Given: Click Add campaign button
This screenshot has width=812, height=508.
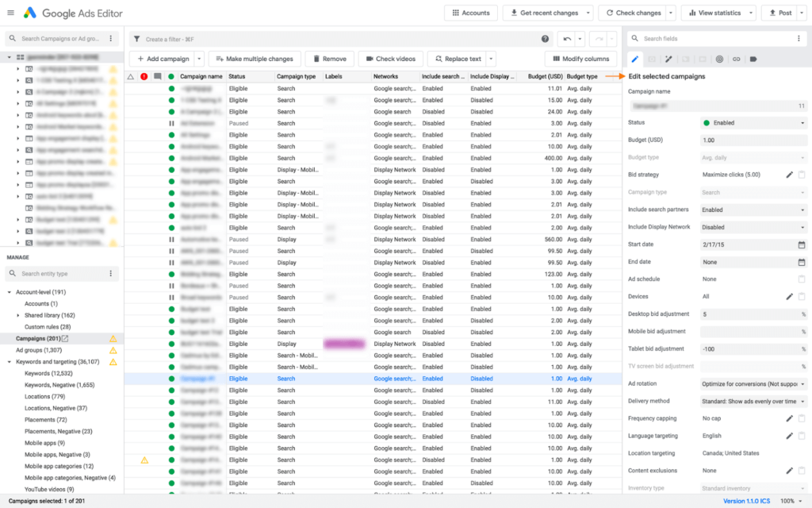Looking at the screenshot, I should (x=163, y=59).
